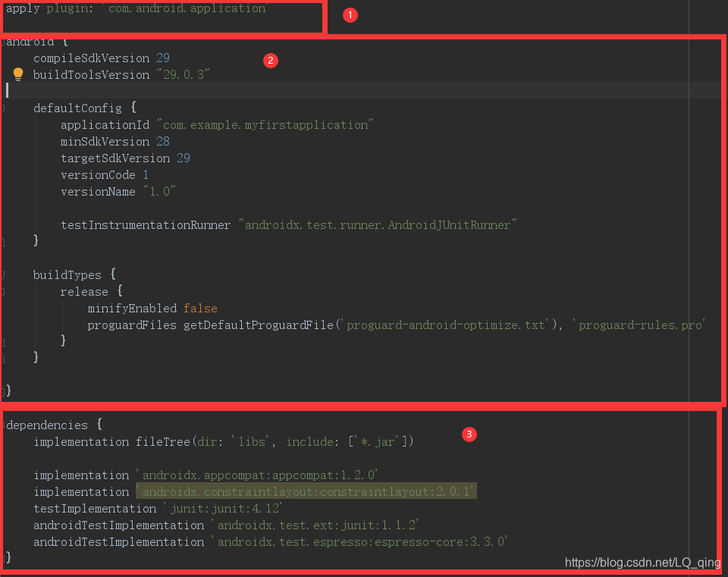Click the proguardFiles keyword
Screen dimensions: 728x577
[132, 325]
